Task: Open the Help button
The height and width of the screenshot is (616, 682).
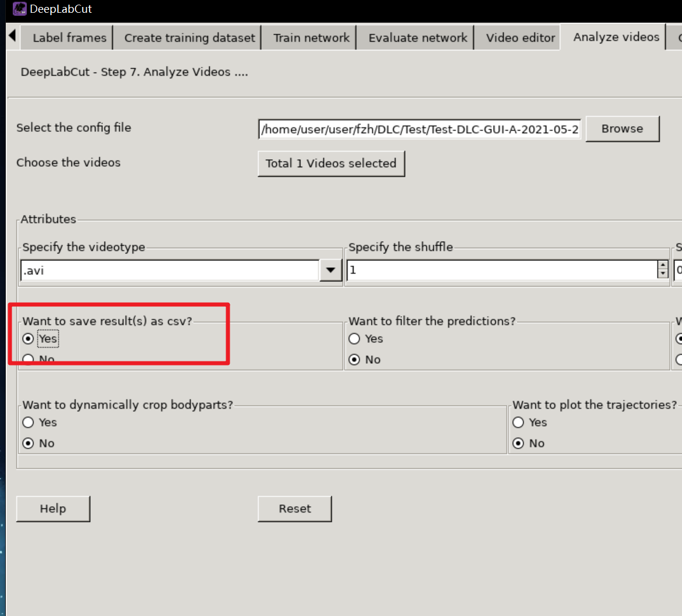Action: click(x=53, y=508)
